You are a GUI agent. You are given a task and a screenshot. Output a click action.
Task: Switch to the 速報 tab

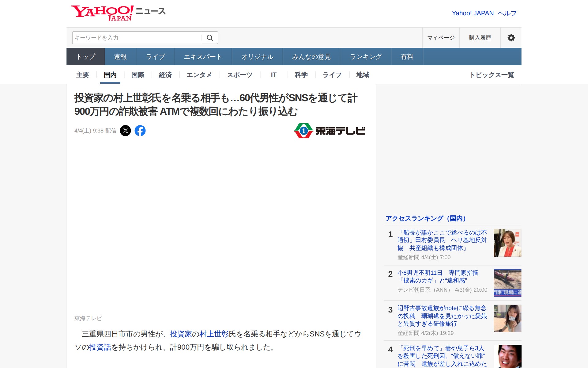tap(120, 56)
